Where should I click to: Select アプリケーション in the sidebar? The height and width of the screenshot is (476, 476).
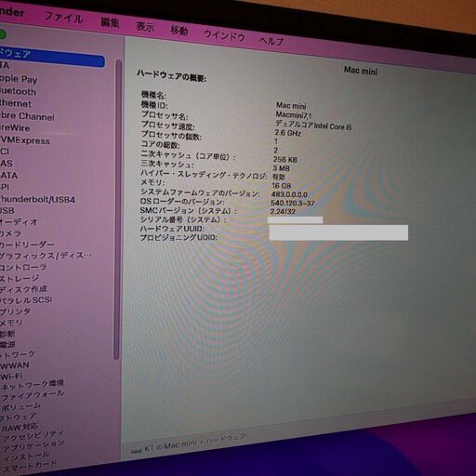tap(33, 446)
